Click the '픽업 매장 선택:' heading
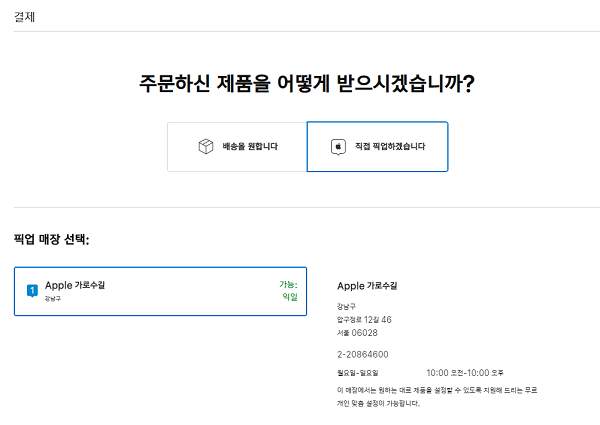600x425 pixels. (x=51, y=239)
